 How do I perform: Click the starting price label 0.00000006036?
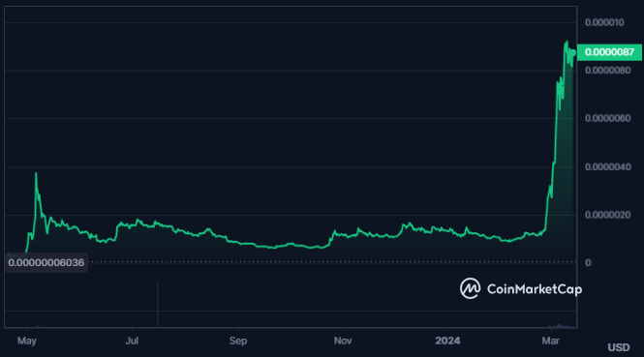pyautogui.click(x=46, y=262)
